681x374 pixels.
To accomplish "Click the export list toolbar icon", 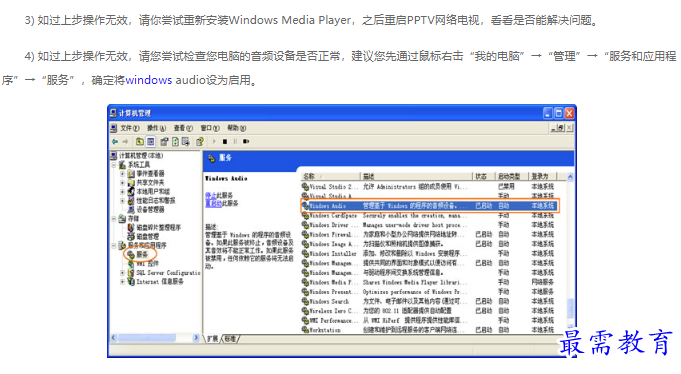I will tap(185, 142).
